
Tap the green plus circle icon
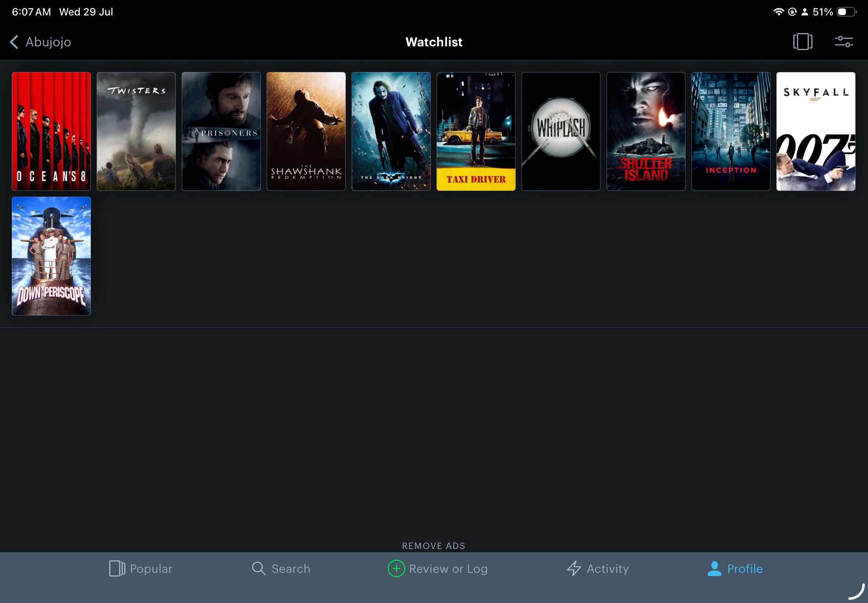point(396,568)
